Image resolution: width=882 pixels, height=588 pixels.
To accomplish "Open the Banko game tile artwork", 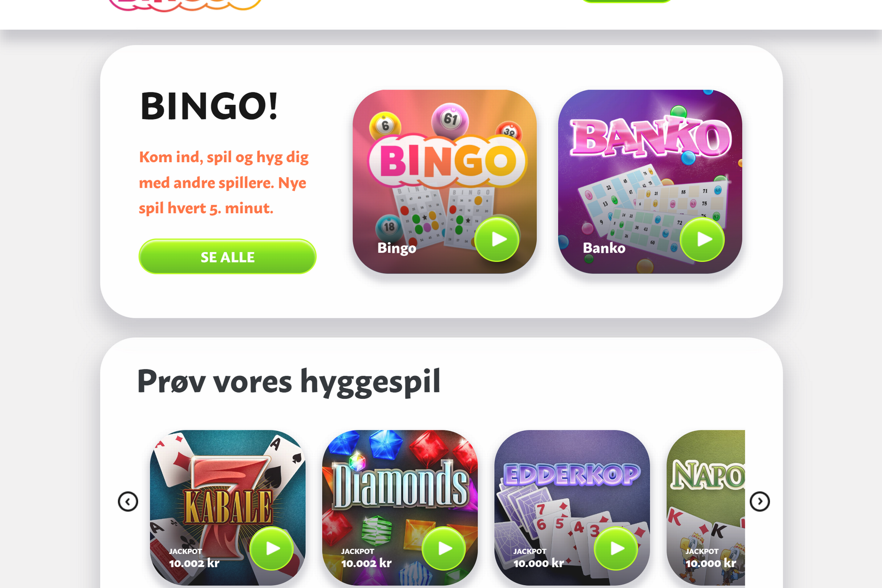I will click(x=650, y=182).
